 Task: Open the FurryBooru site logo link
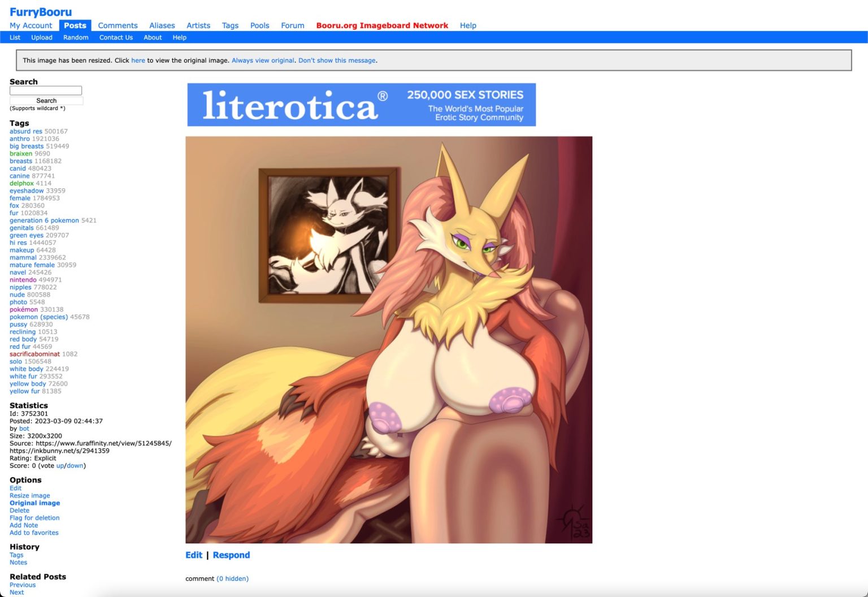tap(41, 12)
